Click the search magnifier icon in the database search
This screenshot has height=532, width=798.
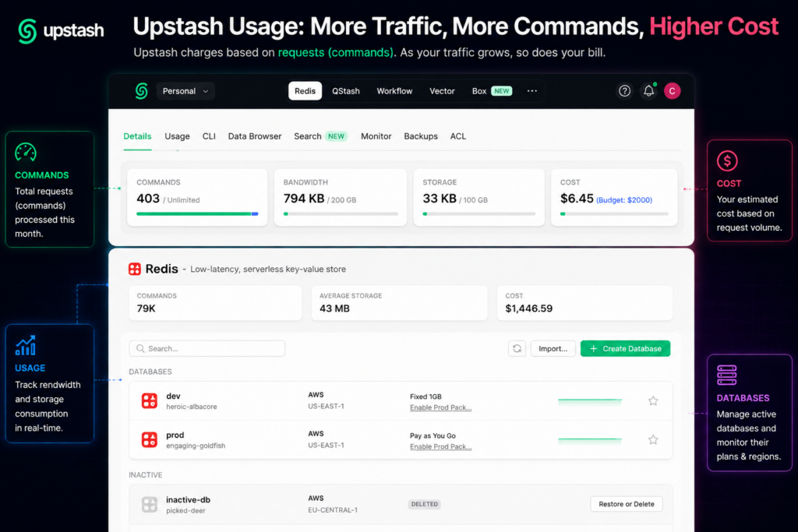click(140, 348)
